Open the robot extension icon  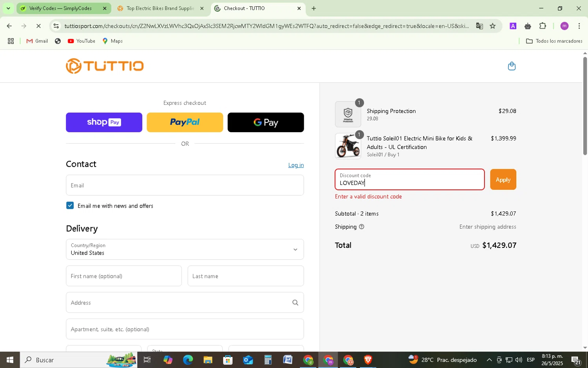tap(528, 26)
